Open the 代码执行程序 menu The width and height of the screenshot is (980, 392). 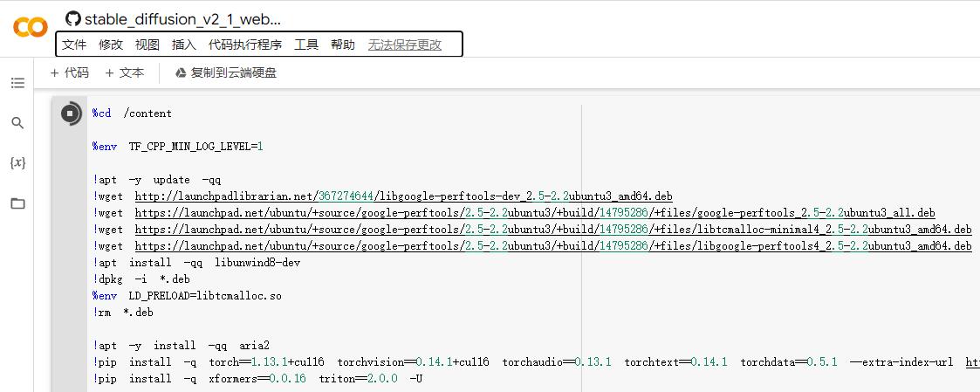[x=245, y=45]
